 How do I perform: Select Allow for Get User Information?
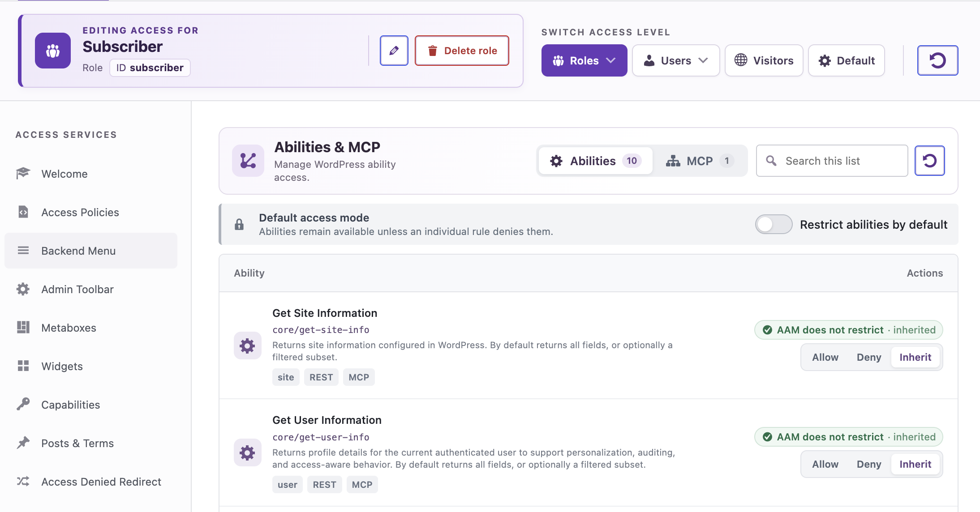(825, 464)
